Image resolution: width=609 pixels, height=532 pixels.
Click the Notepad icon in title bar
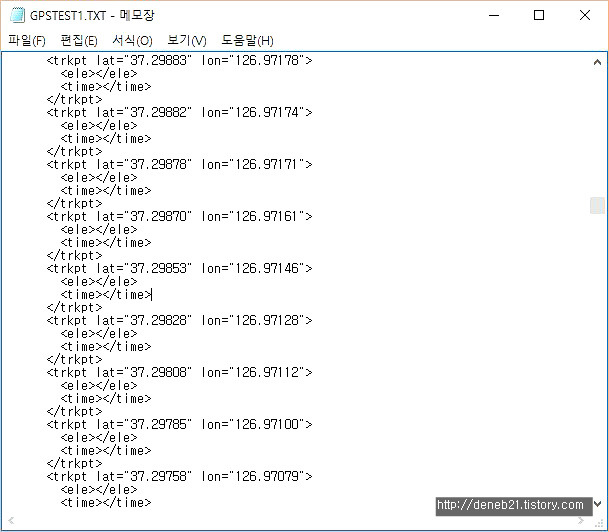(17, 15)
